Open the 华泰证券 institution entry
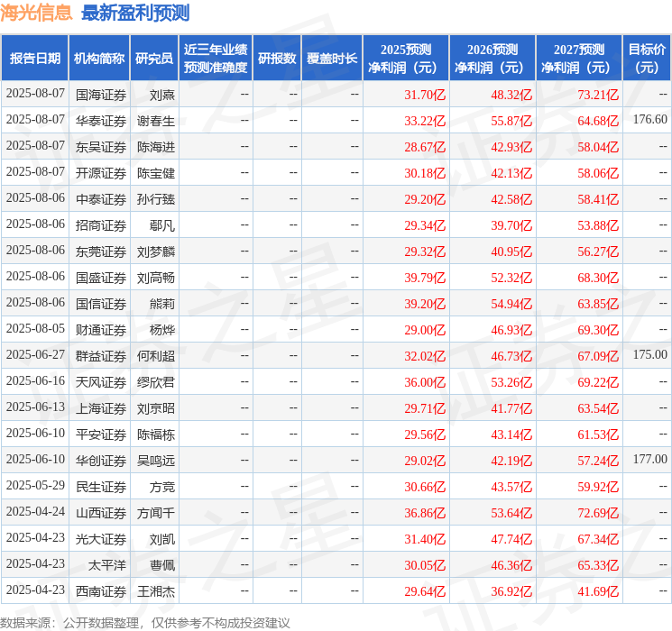This screenshot has width=672, height=631. pos(101,120)
